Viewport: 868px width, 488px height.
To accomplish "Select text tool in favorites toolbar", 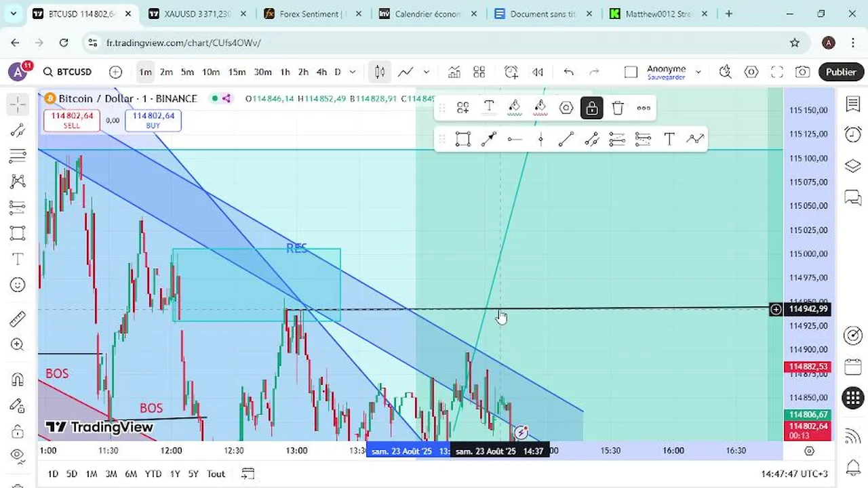I will (x=669, y=139).
